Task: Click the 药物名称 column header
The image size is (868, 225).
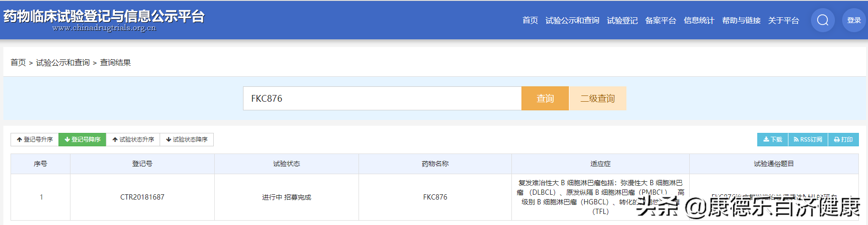Action: tap(435, 164)
